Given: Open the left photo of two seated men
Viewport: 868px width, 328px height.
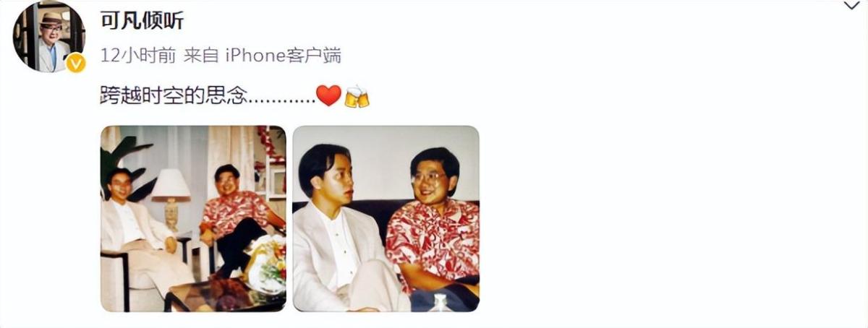Looking at the screenshot, I should point(193,219).
